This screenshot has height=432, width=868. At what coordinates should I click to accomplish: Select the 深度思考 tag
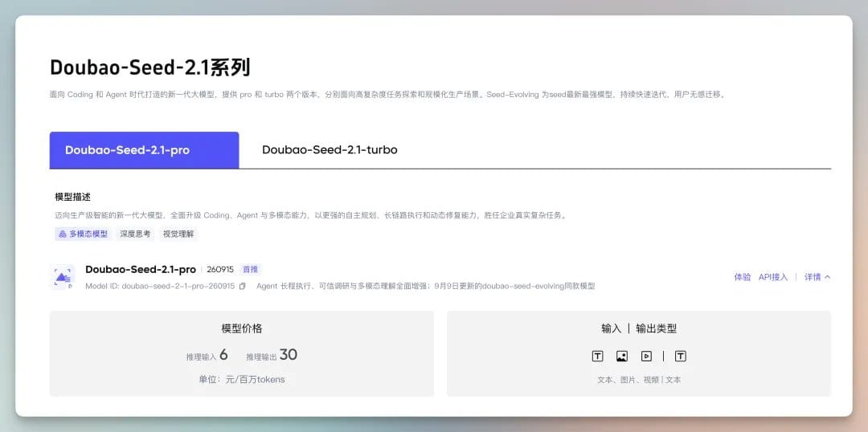point(135,234)
